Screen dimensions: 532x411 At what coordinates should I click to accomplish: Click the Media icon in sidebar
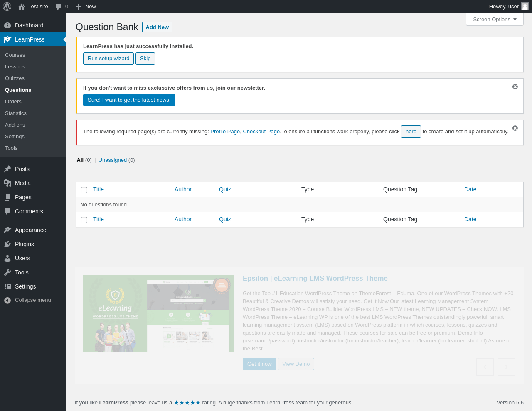point(7,183)
